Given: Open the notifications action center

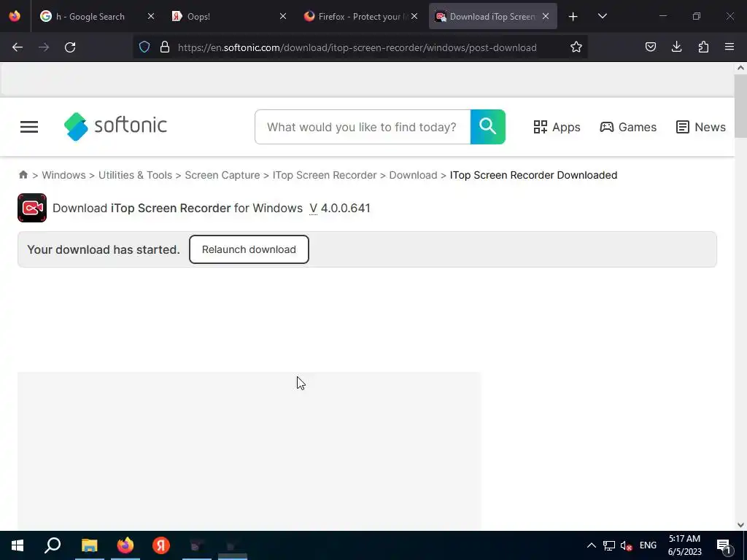Looking at the screenshot, I should [724, 546].
